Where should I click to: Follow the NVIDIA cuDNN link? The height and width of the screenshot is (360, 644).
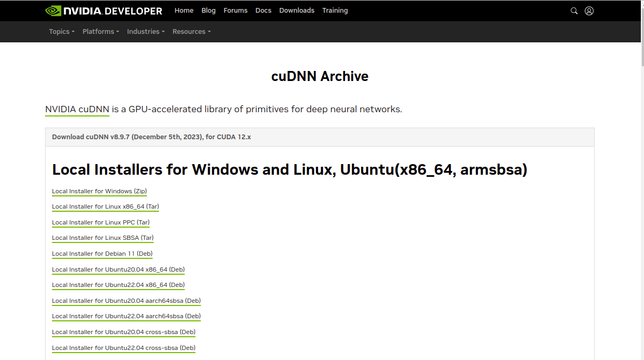(77, 110)
